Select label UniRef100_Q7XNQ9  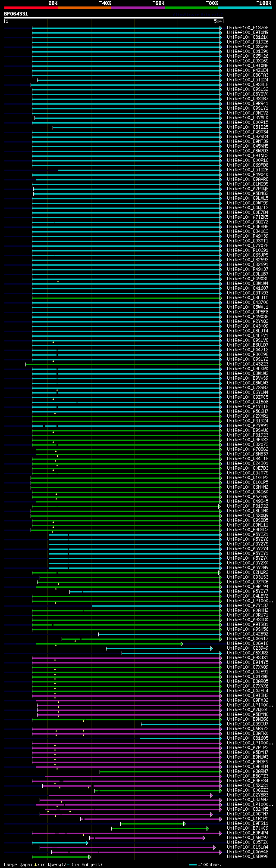click(x=248, y=667)
